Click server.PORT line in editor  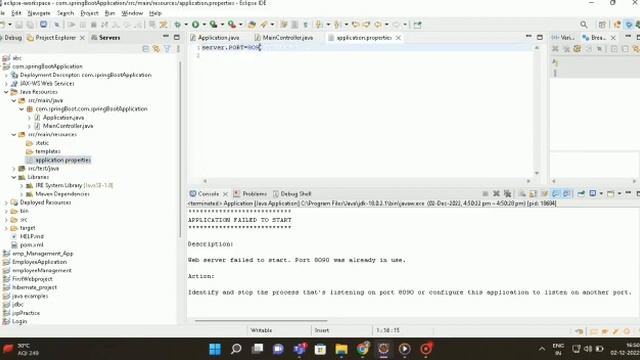(x=231, y=48)
